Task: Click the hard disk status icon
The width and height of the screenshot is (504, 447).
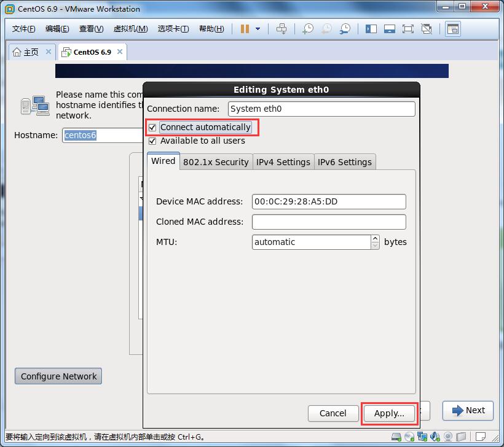Action: 396,437
